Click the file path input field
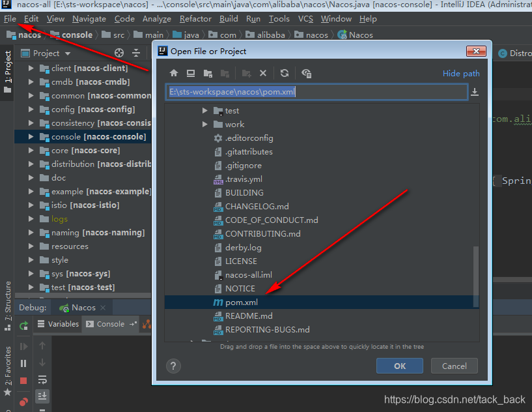The height and width of the screenshot is (412, 532). coord(317,92)
